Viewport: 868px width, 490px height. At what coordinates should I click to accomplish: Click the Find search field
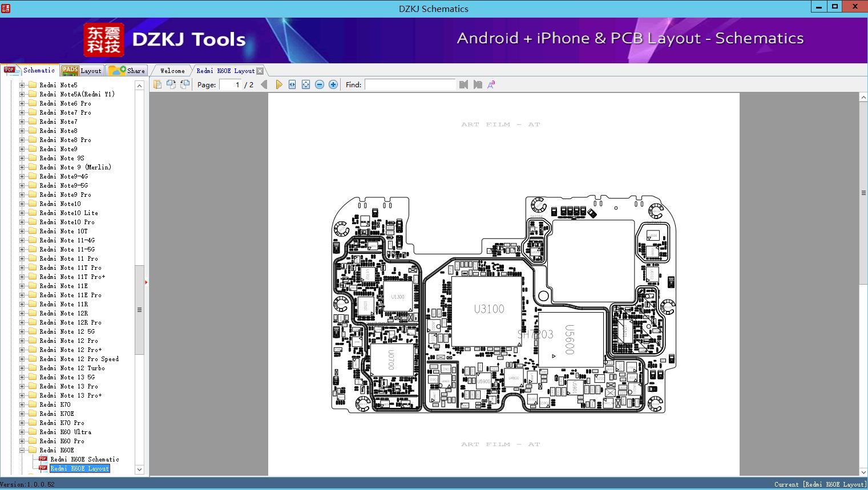point(410,84)
